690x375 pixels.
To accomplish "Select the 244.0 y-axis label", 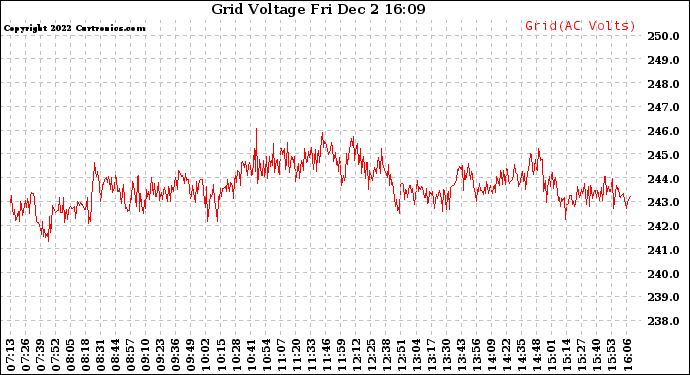I will click(663, 179).
